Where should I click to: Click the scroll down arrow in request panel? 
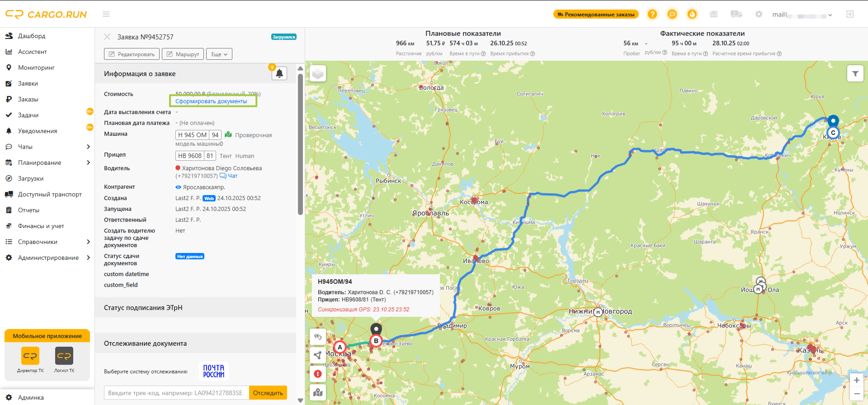(300, 400)
